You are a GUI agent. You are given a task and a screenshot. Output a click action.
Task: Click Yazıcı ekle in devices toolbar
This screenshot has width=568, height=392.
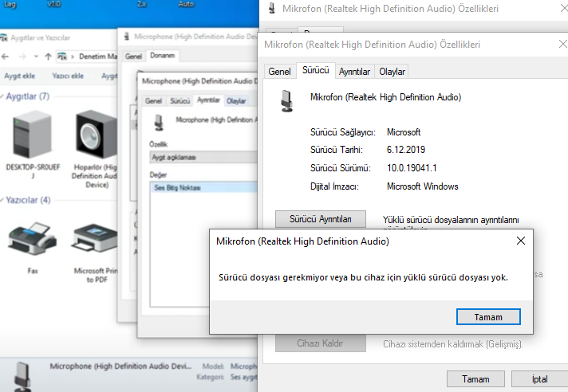point(68,76)
